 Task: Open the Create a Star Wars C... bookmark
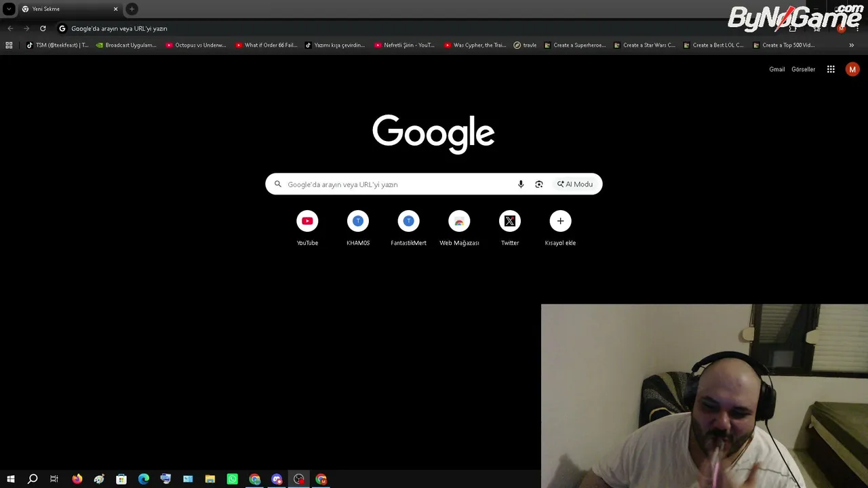tap(644, 45)
